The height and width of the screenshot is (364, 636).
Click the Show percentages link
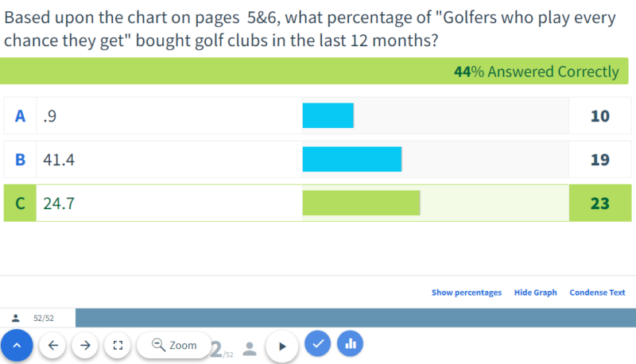click(x=467, y=292)
